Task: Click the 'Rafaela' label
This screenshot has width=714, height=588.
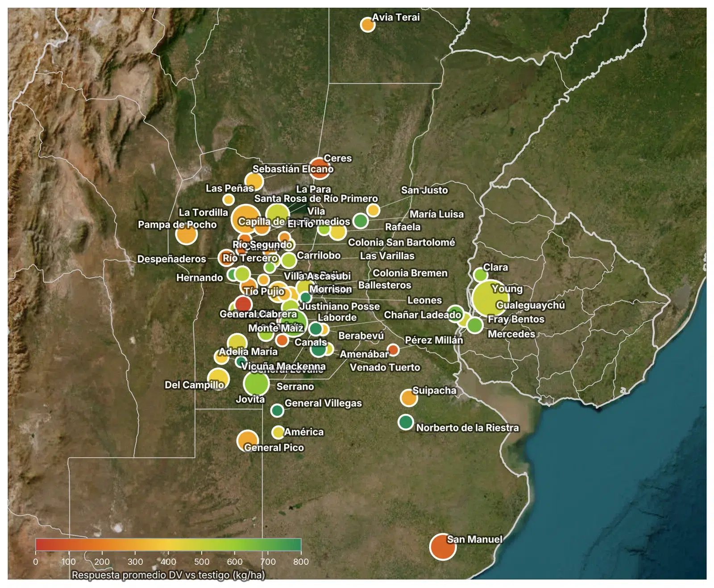Action: [403, 227]
